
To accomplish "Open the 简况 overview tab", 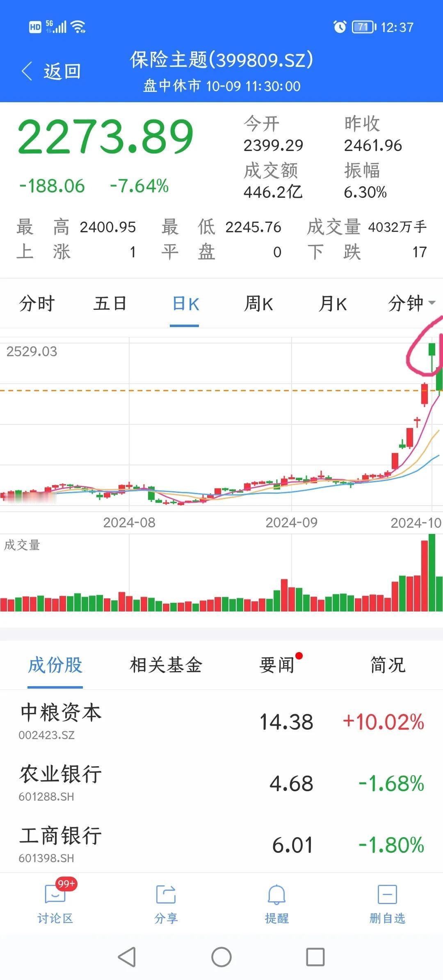I will (388, 665).
